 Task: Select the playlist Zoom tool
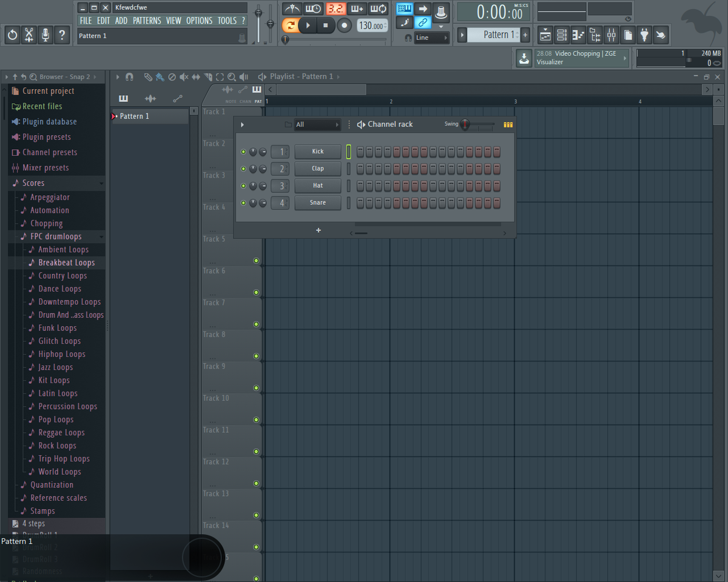pyautogui.click(x=232, y=77)
